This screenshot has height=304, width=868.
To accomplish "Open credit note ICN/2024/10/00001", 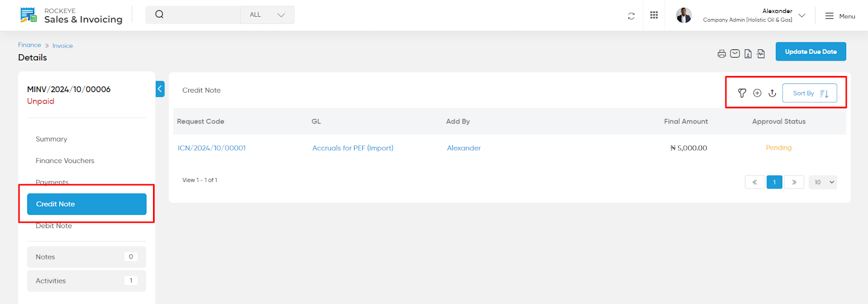I will (212, 148).
